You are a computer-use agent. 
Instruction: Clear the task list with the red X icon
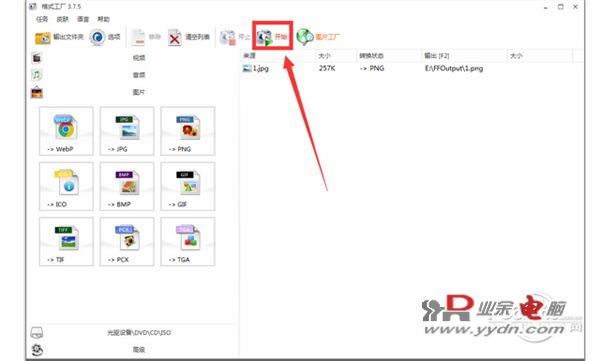pyautogui.click(x=175, y=38)
